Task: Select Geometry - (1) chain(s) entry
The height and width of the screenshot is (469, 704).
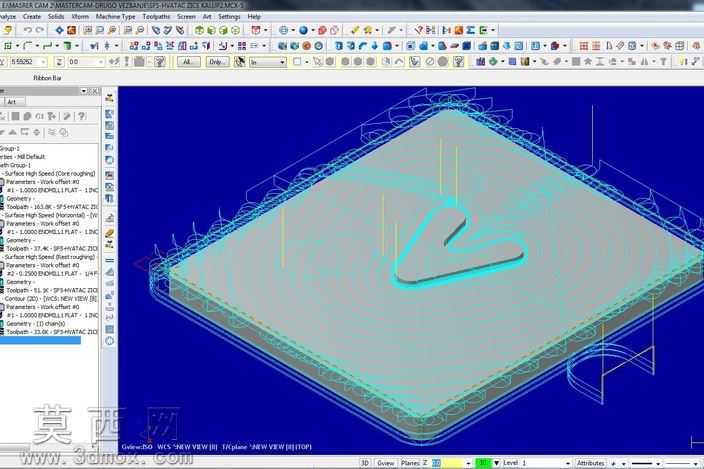Action: (x=36, y=324)
